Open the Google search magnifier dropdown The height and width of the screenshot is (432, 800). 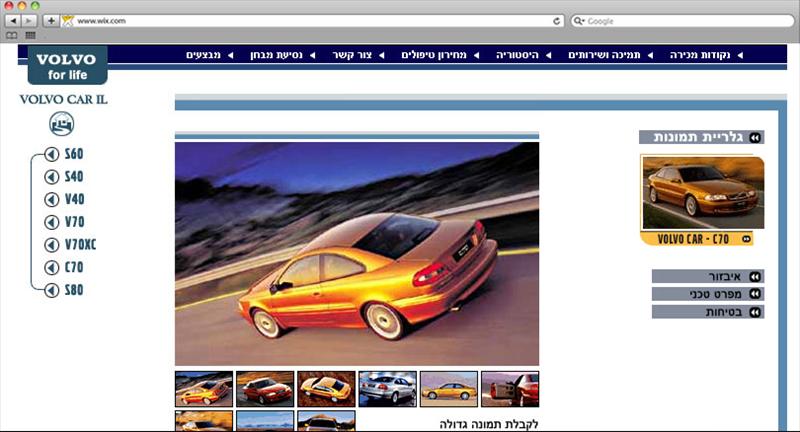pos(579,21)
